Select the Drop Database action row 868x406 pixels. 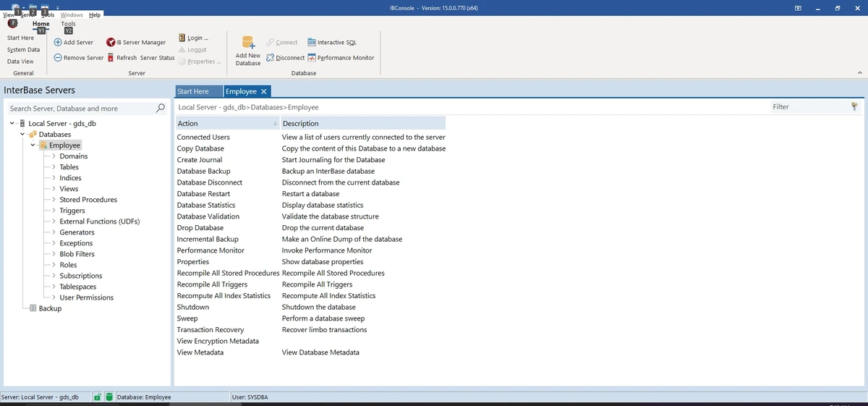311,227
